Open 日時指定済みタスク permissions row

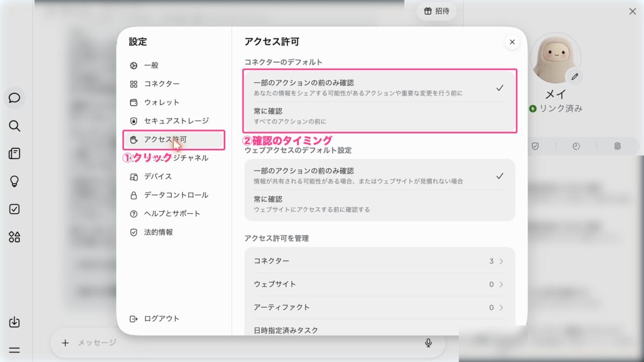point(379,330)
